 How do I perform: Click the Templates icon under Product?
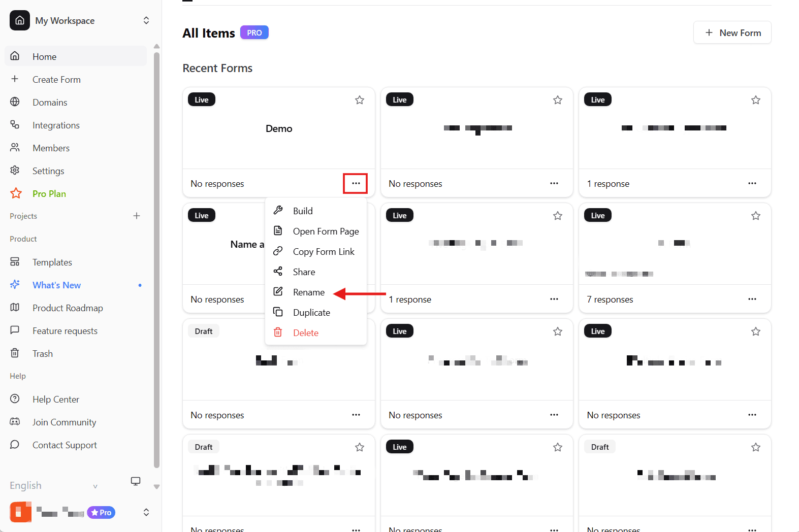[15, 262]
